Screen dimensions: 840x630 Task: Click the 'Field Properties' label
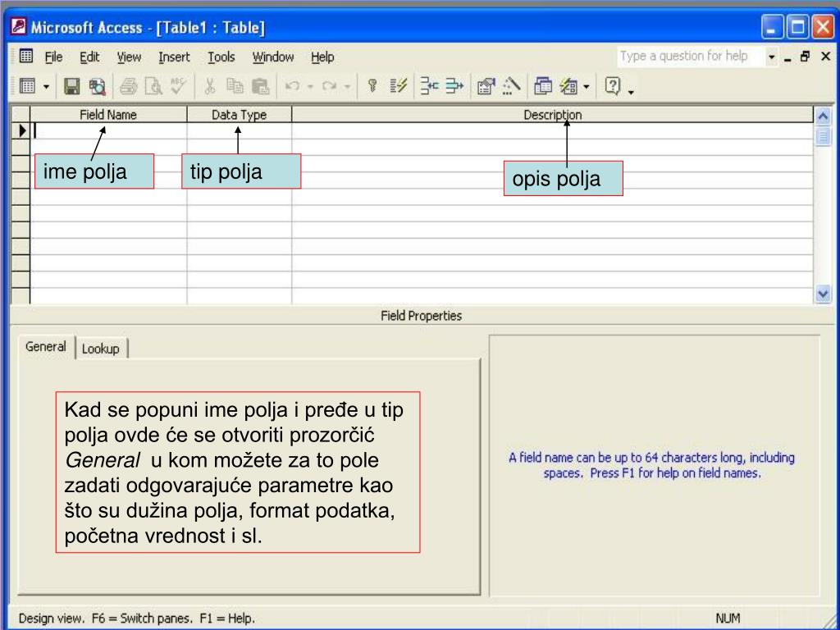tap(421, 316)
